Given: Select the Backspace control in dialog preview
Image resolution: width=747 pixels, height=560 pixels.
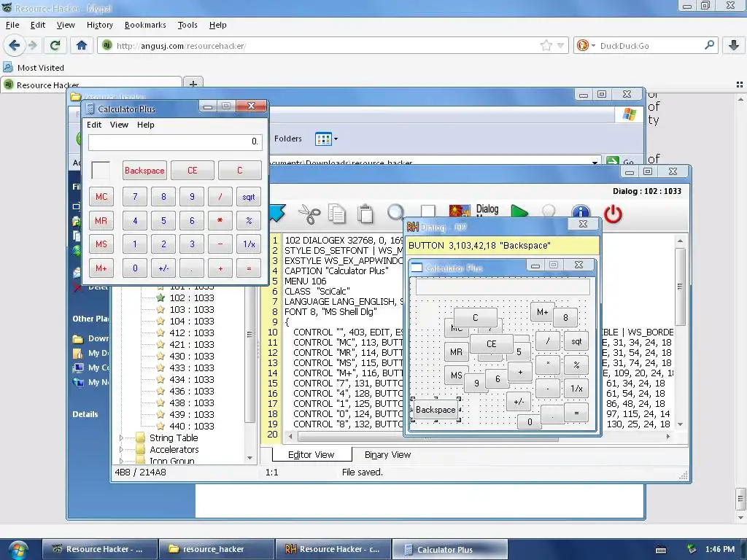Looking at the screenshot, I should point(436,410).
